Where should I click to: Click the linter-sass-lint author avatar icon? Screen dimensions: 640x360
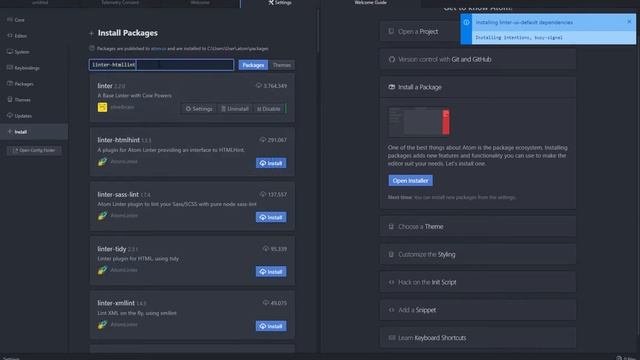102,216
